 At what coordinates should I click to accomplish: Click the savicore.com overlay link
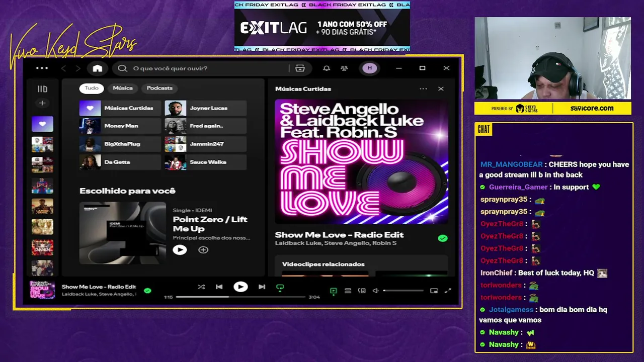[x=592, y=108]
